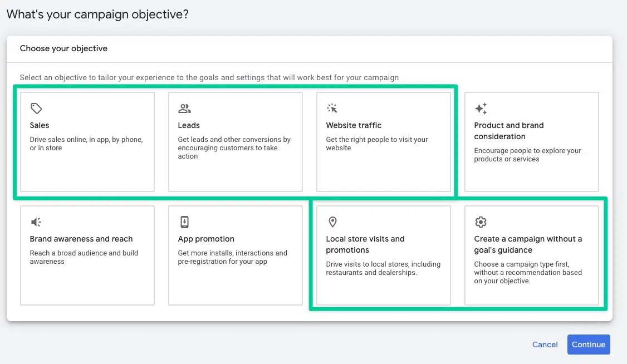Click the Leads people icon

(x=184, y=108)
